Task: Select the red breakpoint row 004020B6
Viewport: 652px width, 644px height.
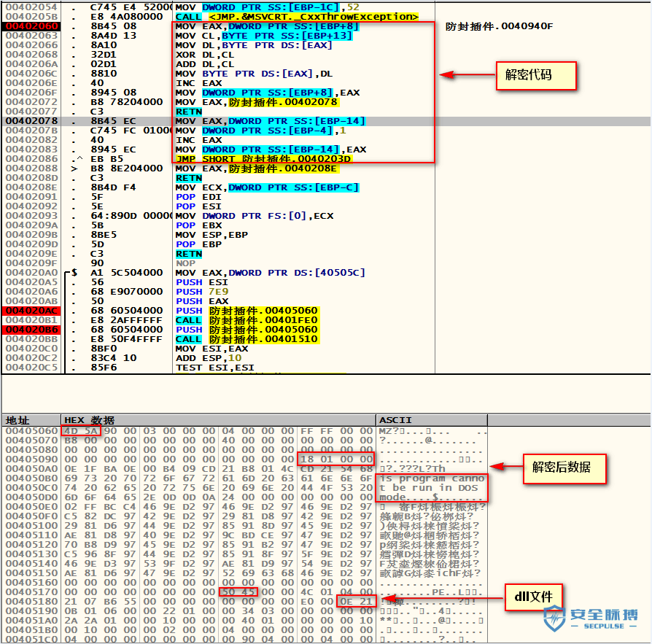Action: coord(31,330)
